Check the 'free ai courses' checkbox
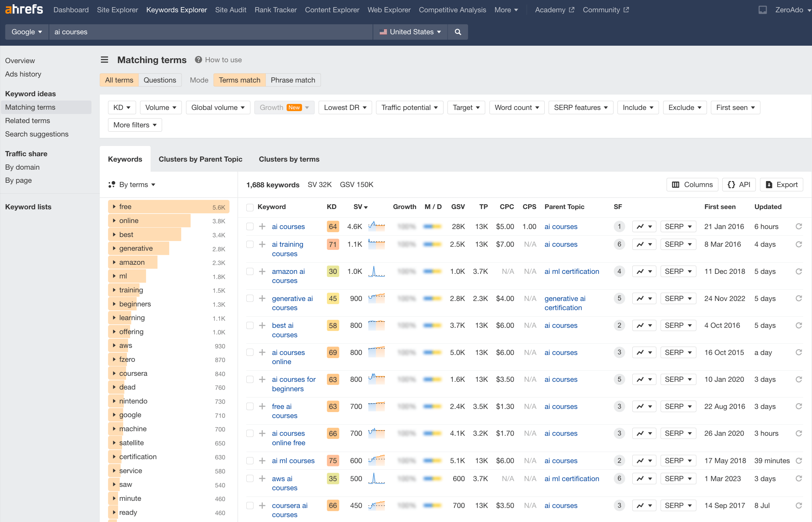812x522 pixels. (250, 406)
